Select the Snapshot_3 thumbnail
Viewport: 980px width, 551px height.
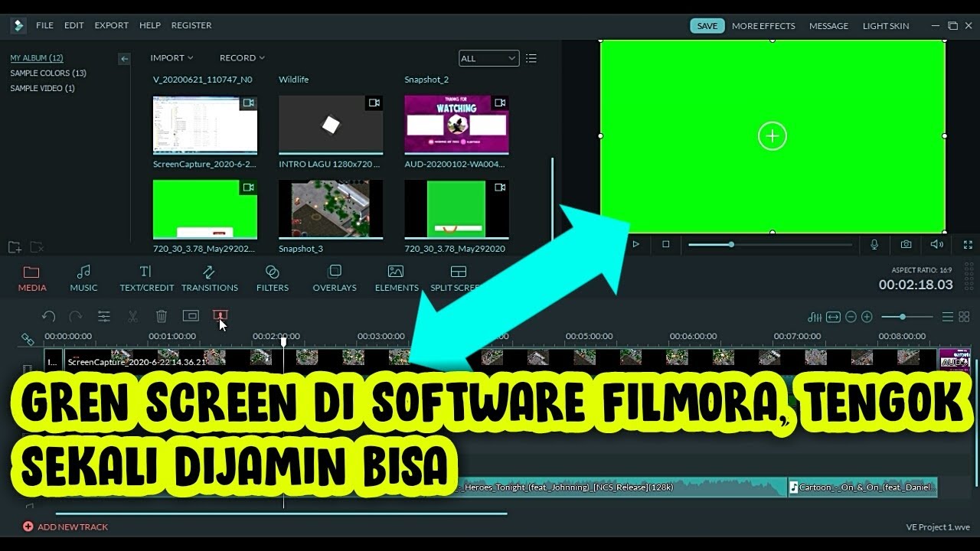point(331,209)
